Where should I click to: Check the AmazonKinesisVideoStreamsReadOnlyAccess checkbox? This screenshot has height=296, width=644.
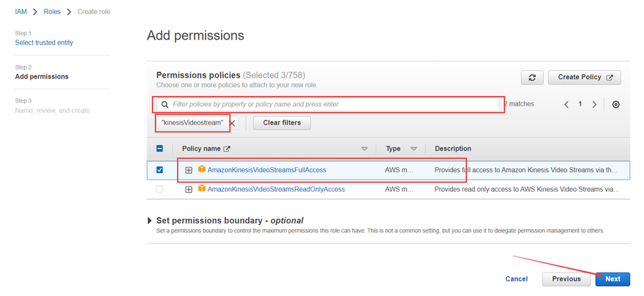[160, 189]
